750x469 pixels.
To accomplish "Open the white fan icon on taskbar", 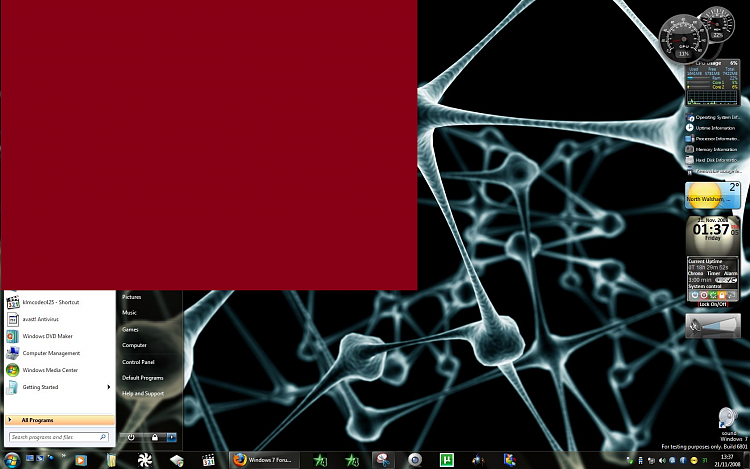I will [144, 460].
